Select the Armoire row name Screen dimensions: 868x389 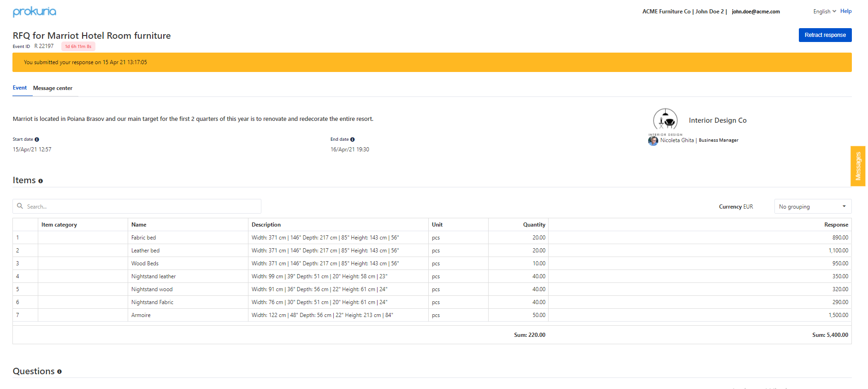(141, 315)
